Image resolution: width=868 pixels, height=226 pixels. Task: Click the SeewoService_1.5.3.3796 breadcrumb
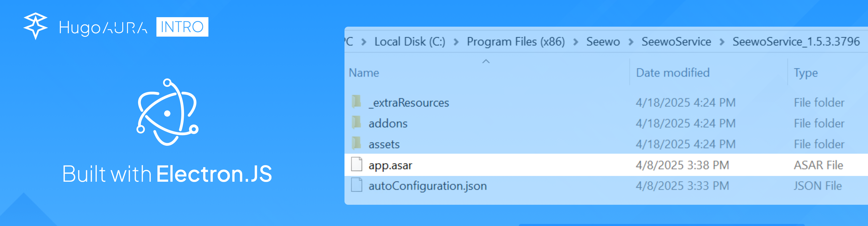click(796, 42)
